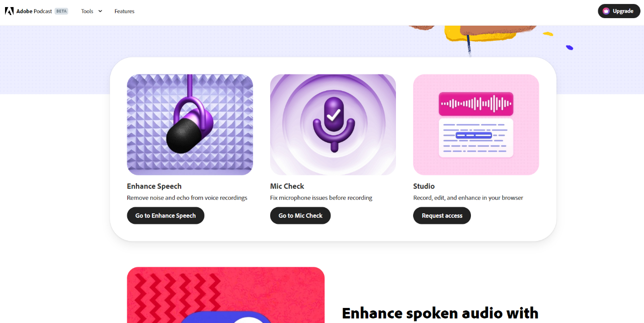Click Request access button
644x323 pixels.
tap(442, 215)
